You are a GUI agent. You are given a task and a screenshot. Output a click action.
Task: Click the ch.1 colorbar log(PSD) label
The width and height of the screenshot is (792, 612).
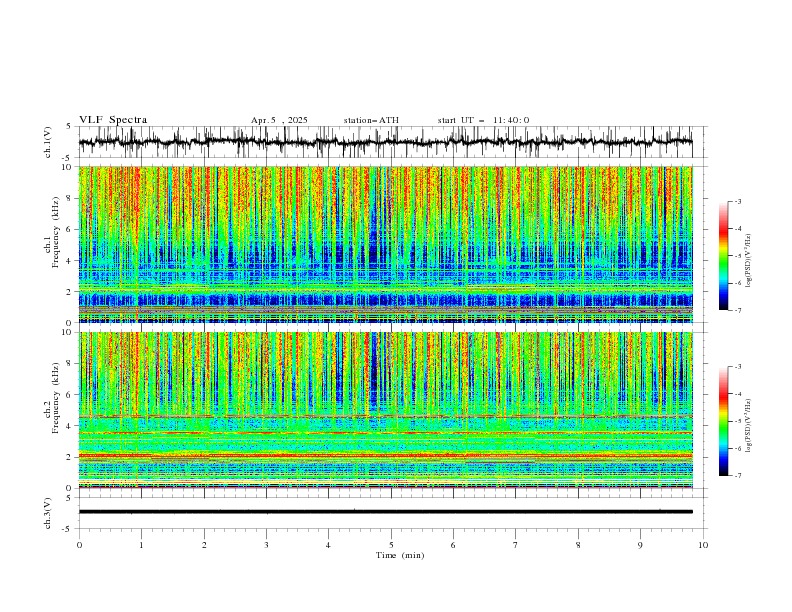(x=749, y=262)
